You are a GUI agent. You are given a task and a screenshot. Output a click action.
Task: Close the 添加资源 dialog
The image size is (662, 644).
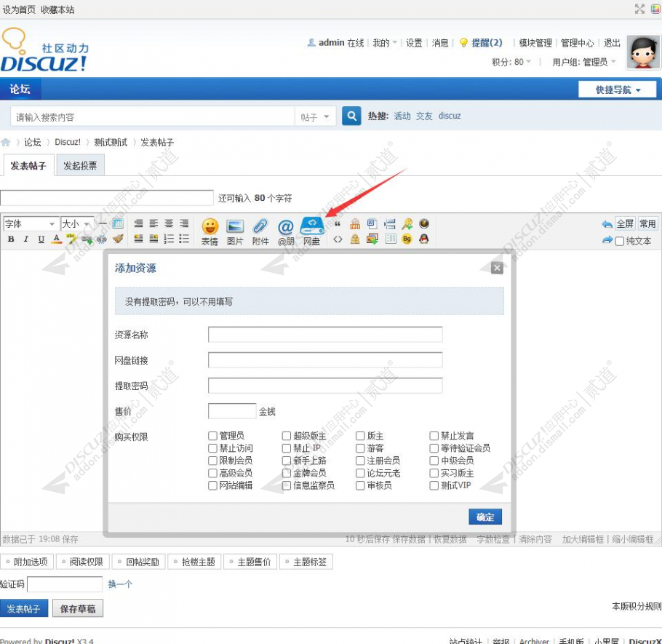[497, 268]
